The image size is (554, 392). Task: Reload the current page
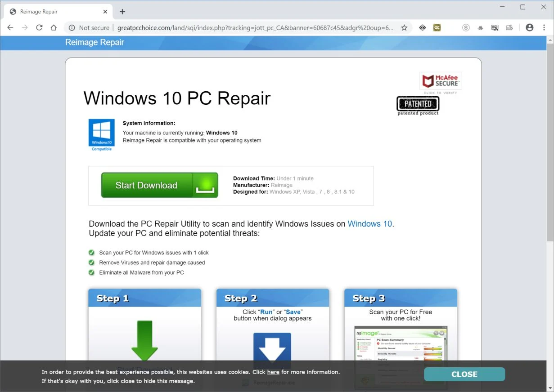pos(39,27)
